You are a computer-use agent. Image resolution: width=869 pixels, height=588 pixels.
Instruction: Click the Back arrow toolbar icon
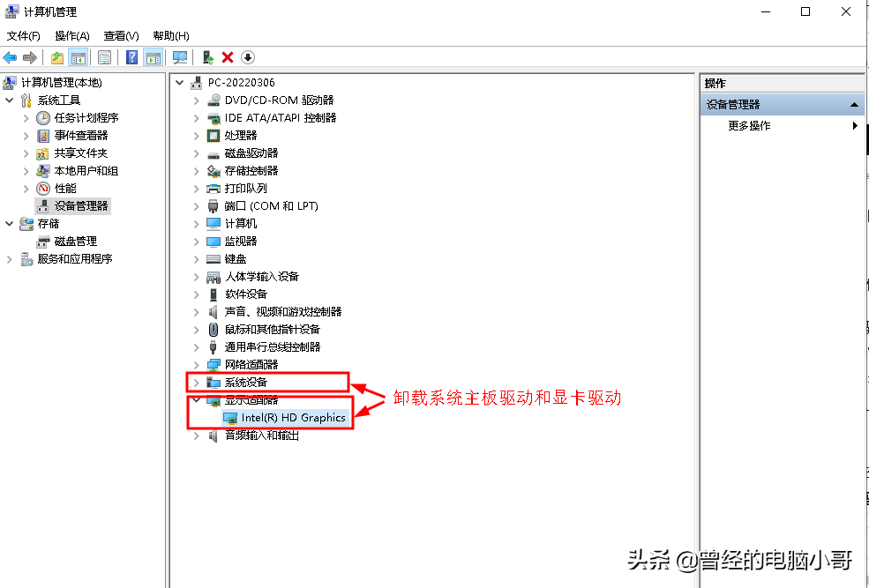pos(10,57)
